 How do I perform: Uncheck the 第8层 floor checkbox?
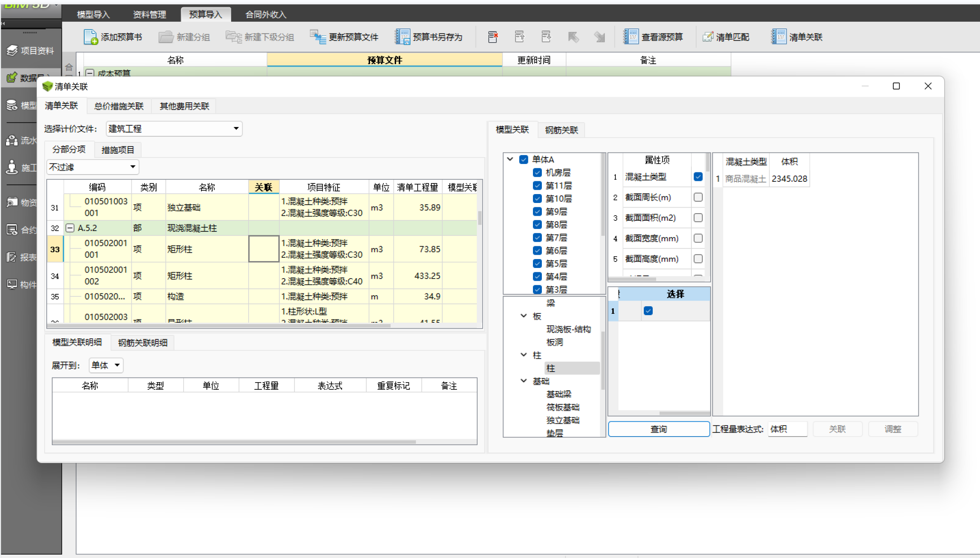(x=537, y=224)
